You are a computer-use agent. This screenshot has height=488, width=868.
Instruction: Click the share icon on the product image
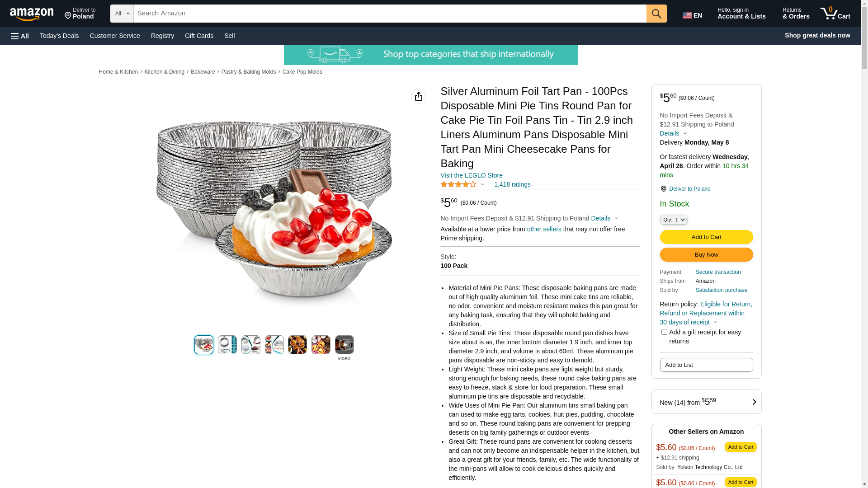point(418,96)
